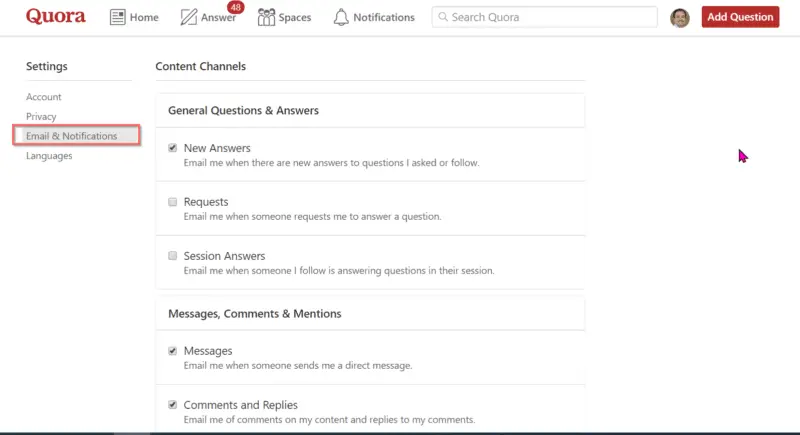Uncheck the New Answers checkbox

pos(172,148)
